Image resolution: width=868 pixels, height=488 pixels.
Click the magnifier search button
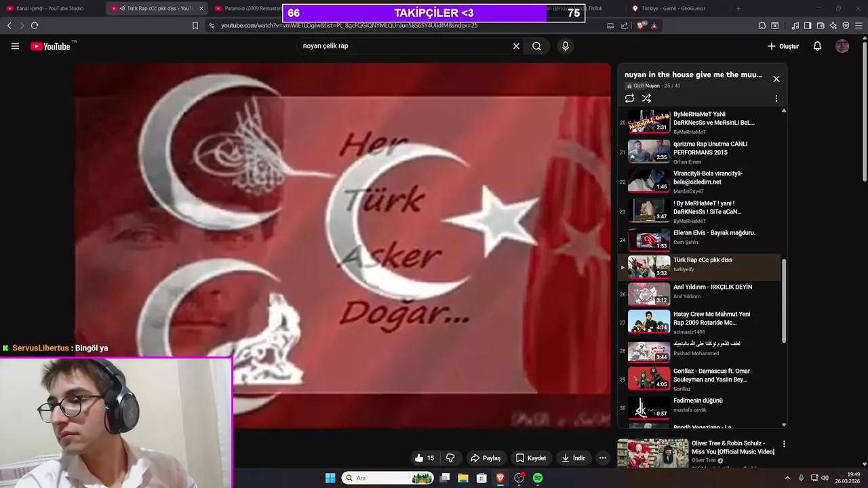pyautogui.click(x=536, y=46)
